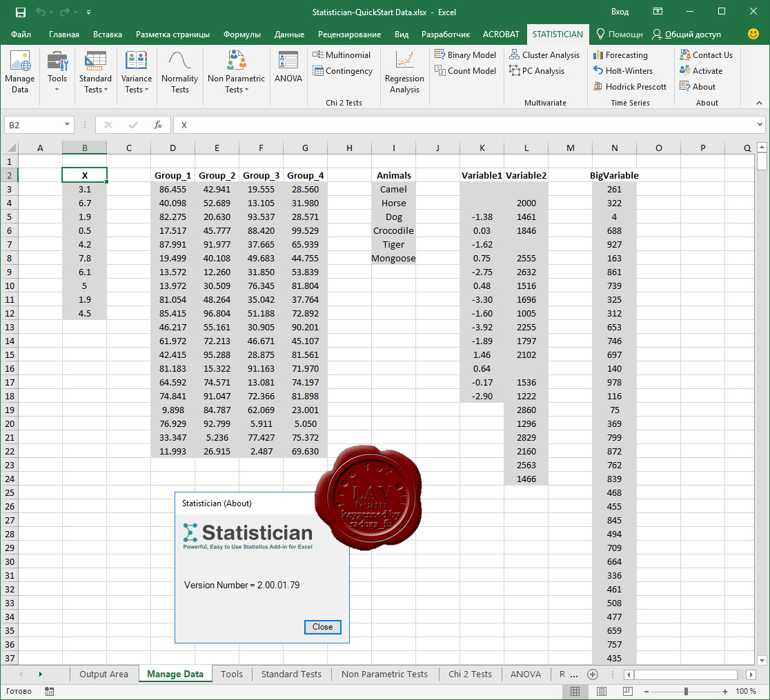Open the Forecasting tool
Viewport: 770px width, 700px height.
pos(620,55)
